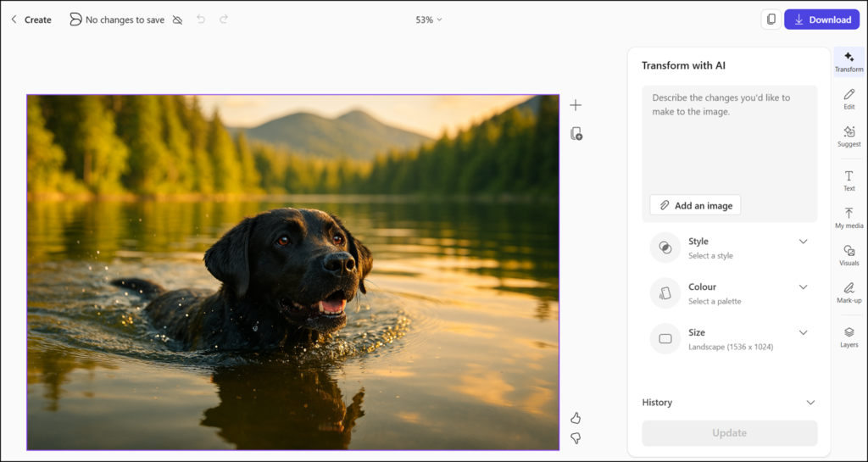Expand the Colour palette dropdown chevron
The height and width of the screenshot is (462, 868).
(804, 287)
